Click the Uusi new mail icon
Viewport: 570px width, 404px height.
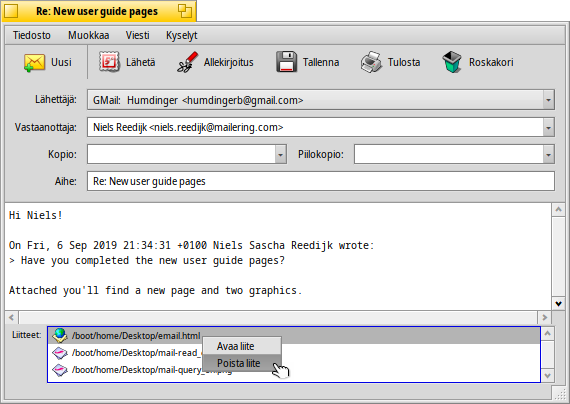(x=34, y=63)
